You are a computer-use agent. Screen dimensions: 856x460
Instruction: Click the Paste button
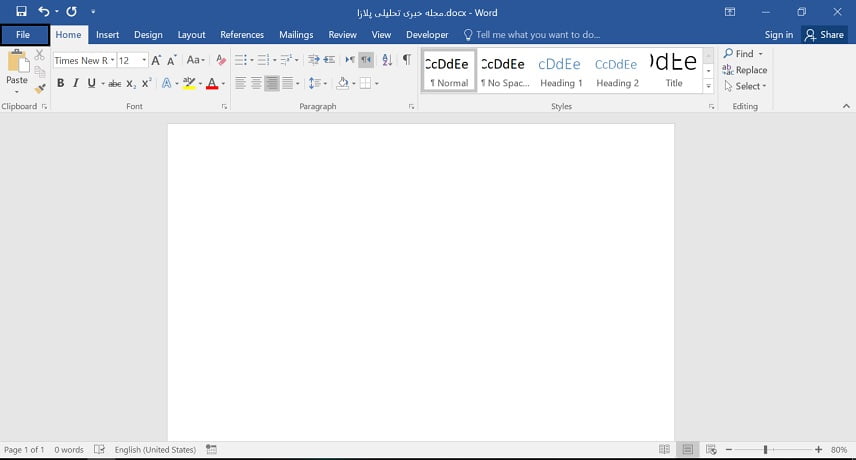[17, 71]
